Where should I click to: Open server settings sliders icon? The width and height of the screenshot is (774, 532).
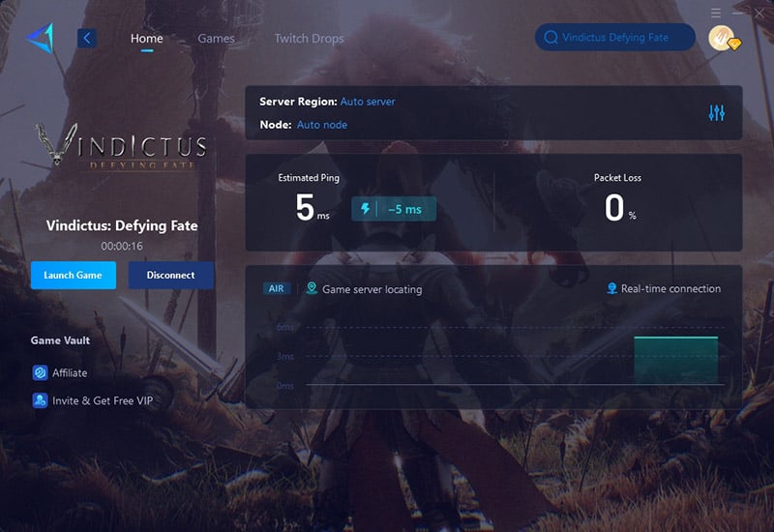coord(716,113)
